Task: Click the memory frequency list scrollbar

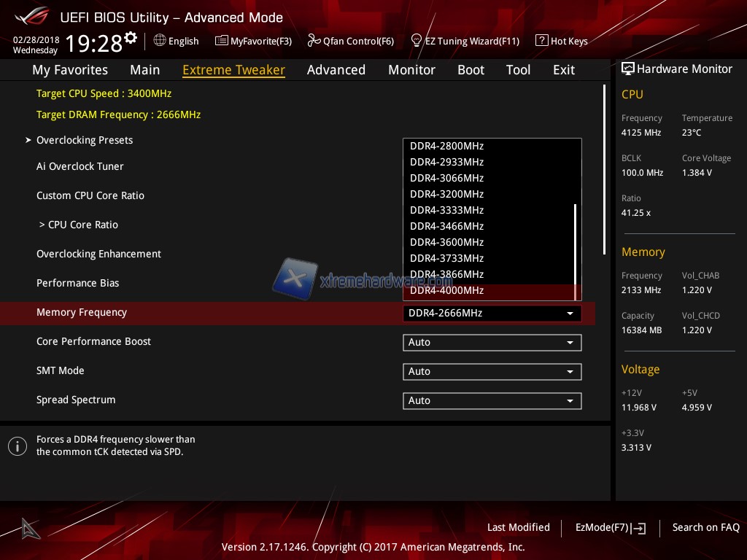Action: (576, 244)
